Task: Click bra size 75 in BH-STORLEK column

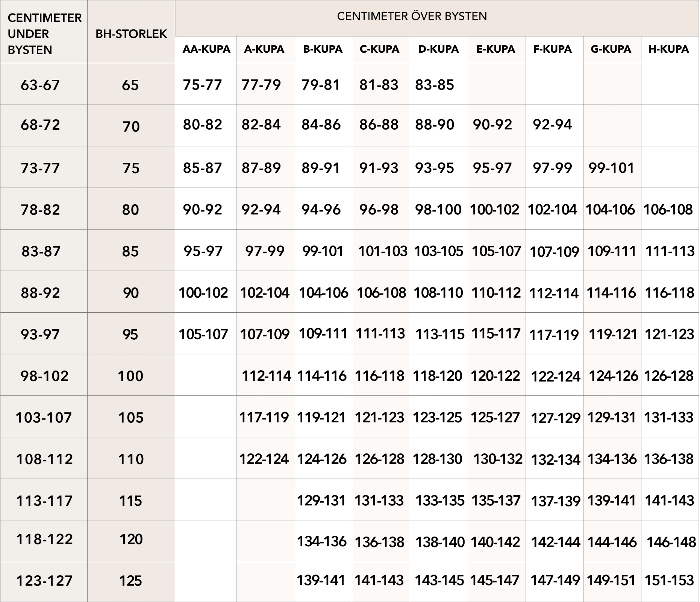Action: (131, 168)
